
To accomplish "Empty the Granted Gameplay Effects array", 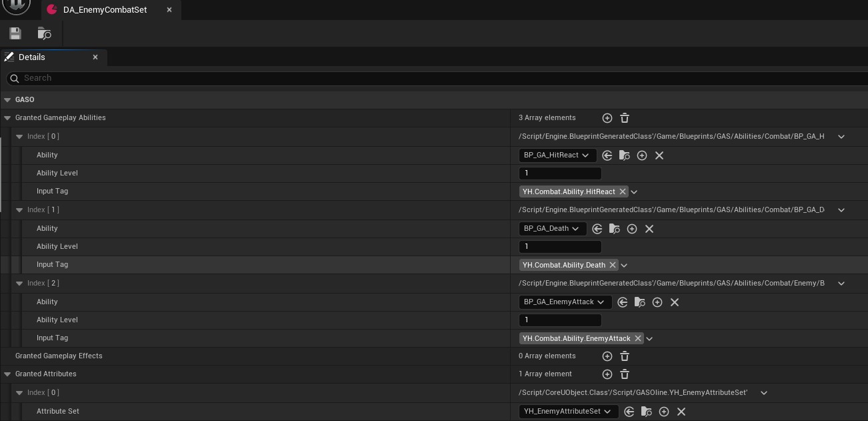I will pos(625,356).
